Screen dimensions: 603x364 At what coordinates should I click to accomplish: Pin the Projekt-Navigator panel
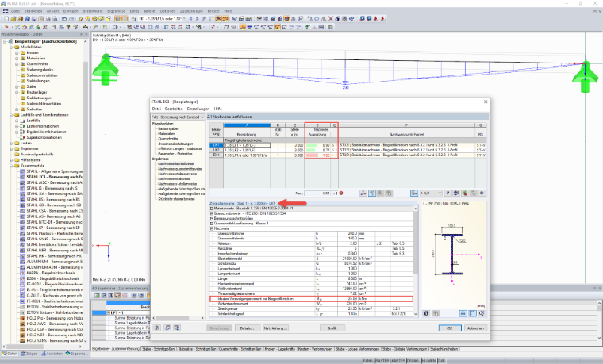81,34
